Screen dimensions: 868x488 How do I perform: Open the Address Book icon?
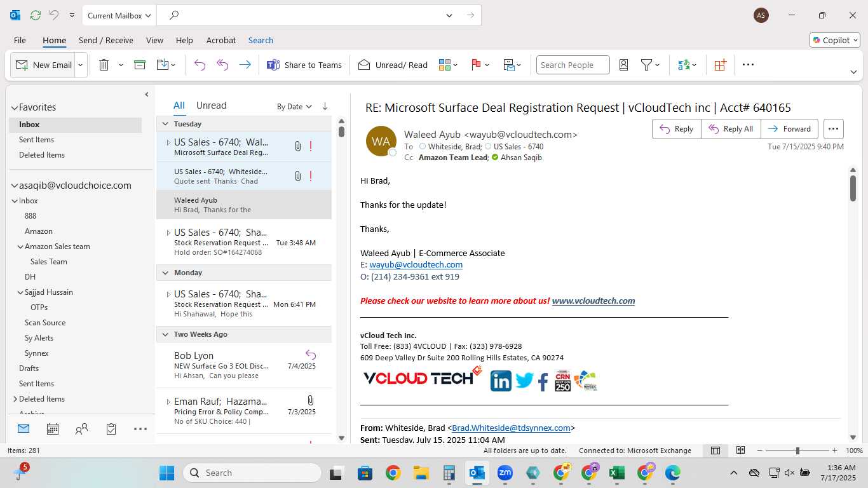click(x=623, y=65)
